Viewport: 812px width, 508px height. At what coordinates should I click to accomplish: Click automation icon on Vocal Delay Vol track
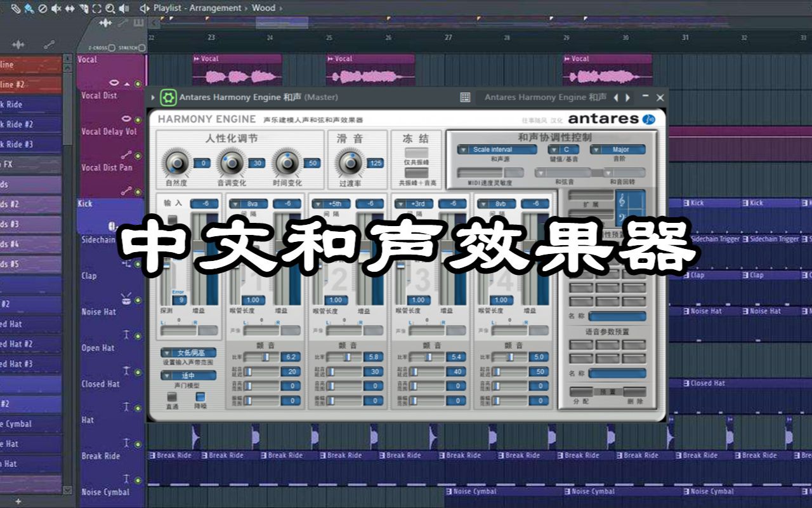(127, 154)
